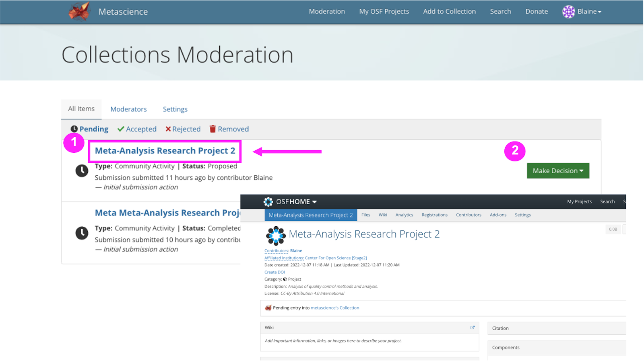Click the 0.0B storage button
This screenshot has width=644, height=361.
coord(613,230)
